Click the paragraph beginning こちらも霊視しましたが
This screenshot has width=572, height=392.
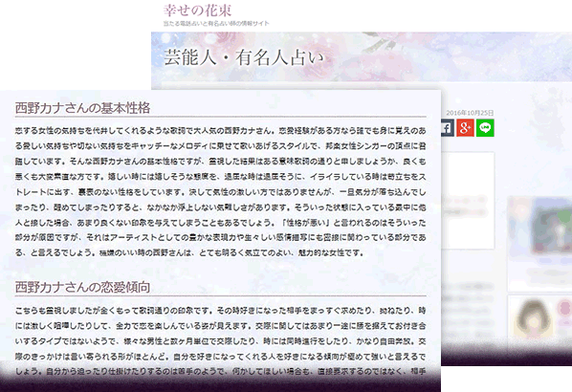pyautogui.click(x=220, y=341)
